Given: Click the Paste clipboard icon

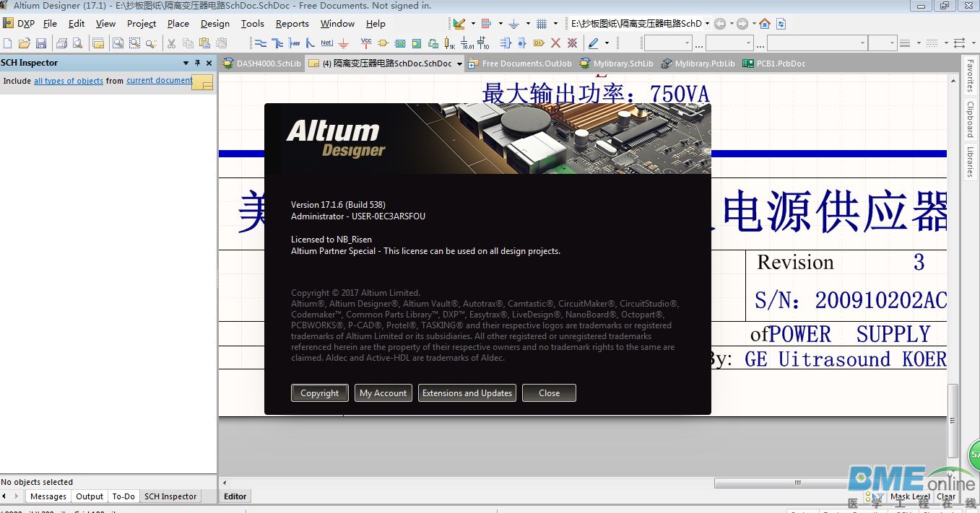Looking at the screenshot, I should click(x=204, y=43).
